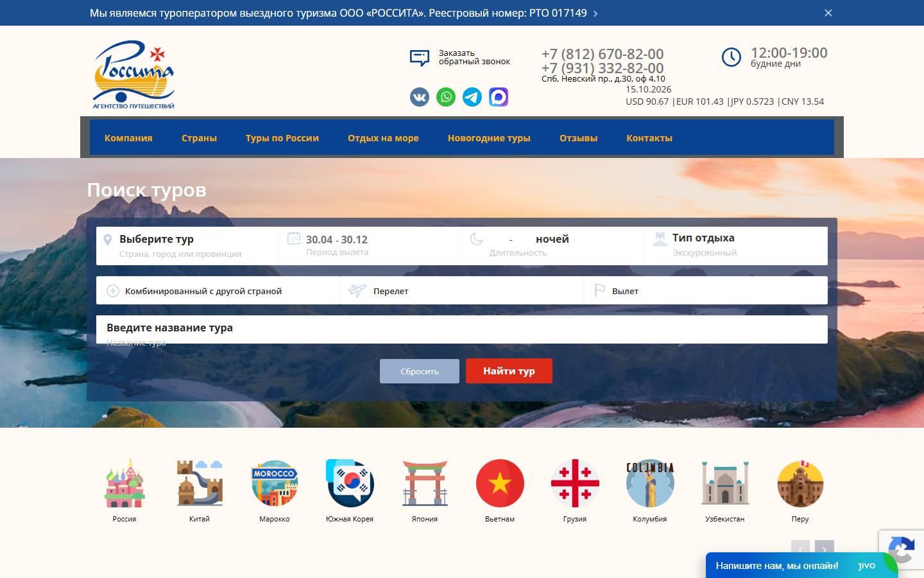Open the 'Контакты' menu item
Image resolution: width=924 pixels, height=578 pixels.
(649, 138)
